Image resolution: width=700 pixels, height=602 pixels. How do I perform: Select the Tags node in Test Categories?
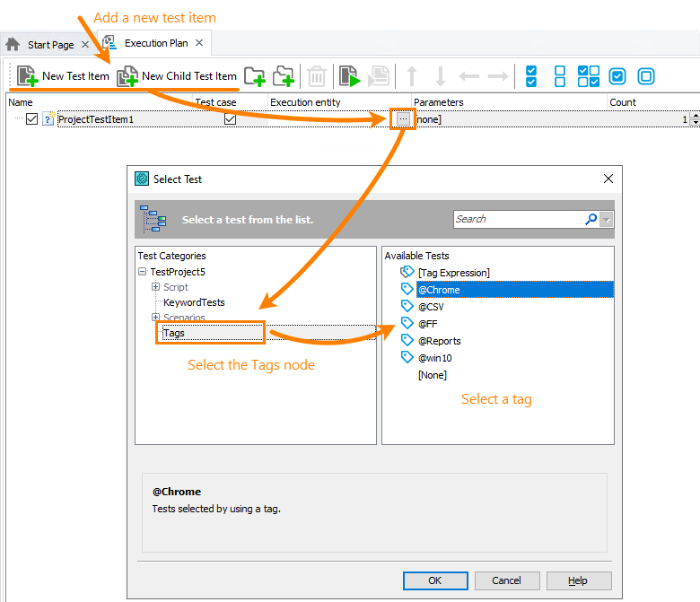point(174,333)
